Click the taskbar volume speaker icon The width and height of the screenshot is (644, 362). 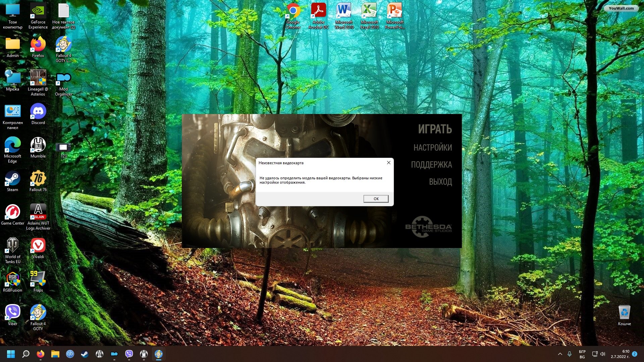tap(603, 354)
